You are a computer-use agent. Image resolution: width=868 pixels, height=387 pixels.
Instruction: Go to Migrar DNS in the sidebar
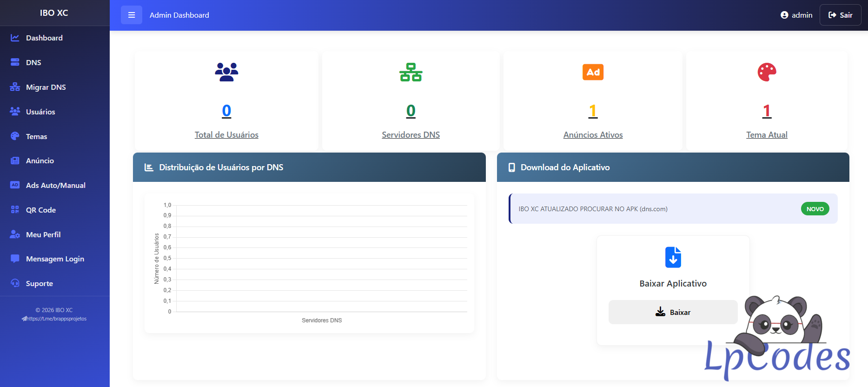pos(46,87)
